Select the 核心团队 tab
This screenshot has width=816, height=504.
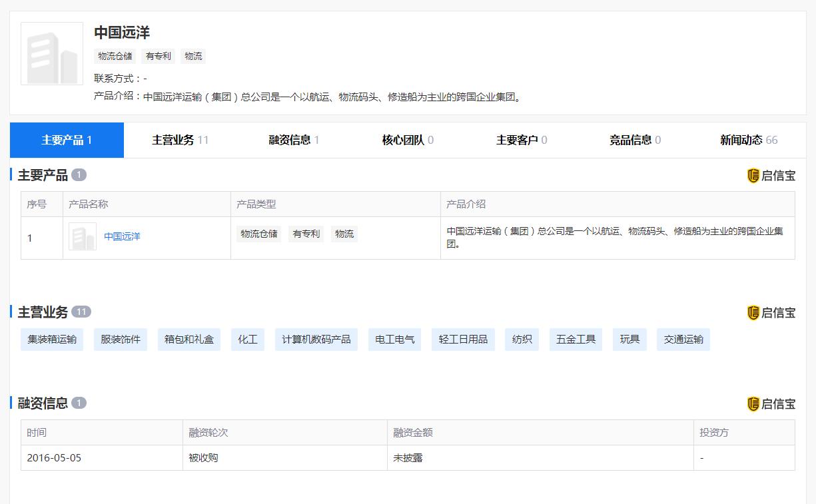click(x=408, y=140)
